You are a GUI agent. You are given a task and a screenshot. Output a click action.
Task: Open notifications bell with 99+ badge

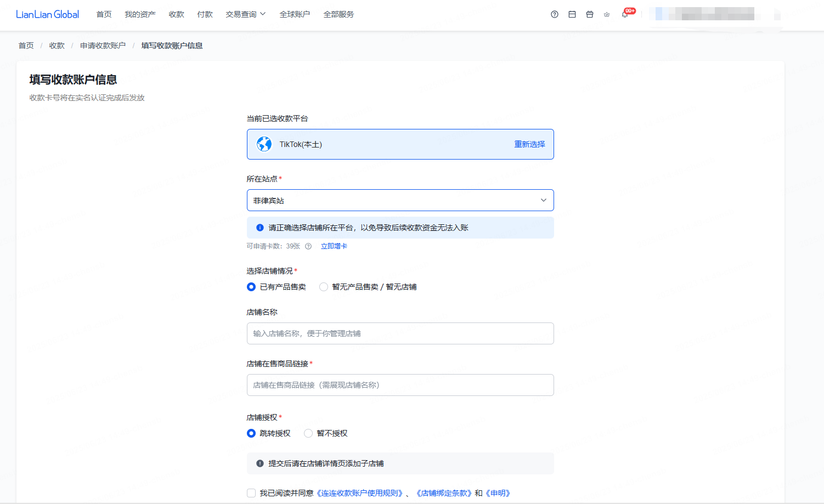(x=625, y=14)
